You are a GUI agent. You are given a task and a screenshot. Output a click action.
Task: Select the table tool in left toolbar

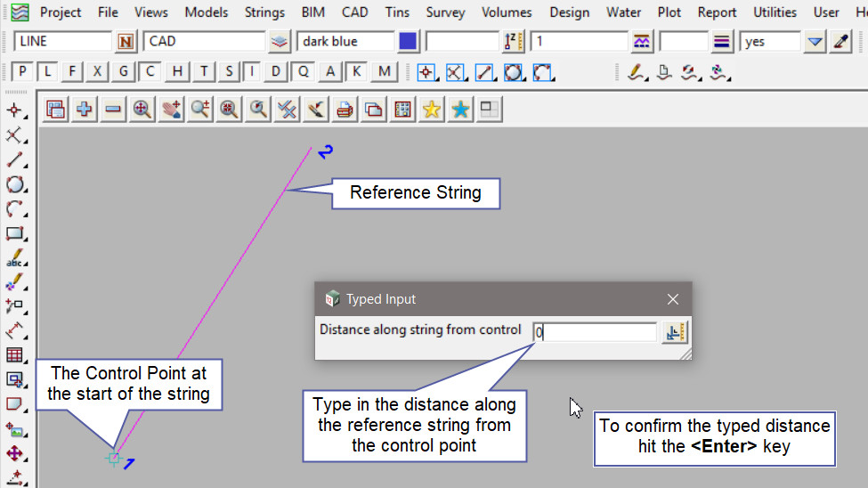click(x=14, y=355)
